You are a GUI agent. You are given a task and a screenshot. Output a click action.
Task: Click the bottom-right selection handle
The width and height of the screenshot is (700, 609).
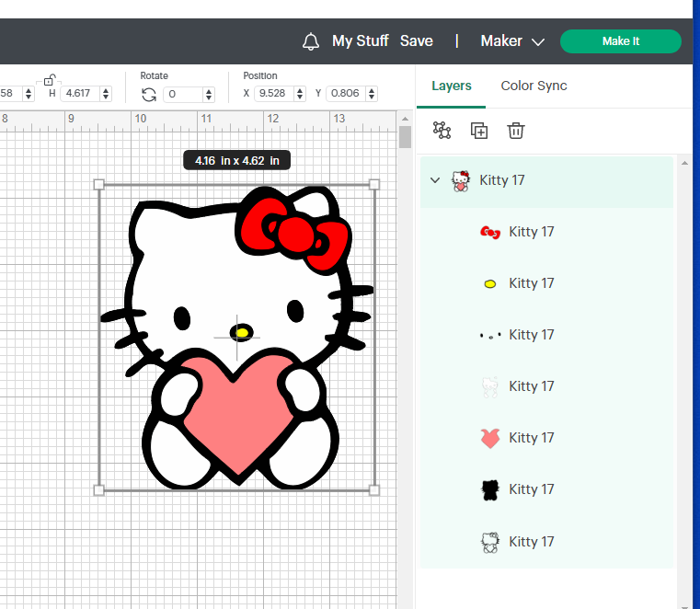[x=374, y=490]
